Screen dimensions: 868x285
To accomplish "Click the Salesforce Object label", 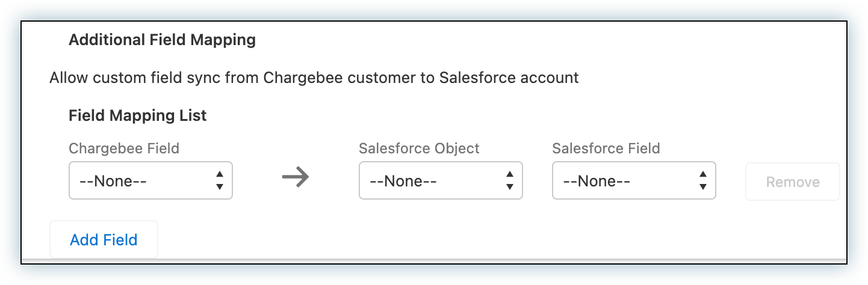I will 419,149.
